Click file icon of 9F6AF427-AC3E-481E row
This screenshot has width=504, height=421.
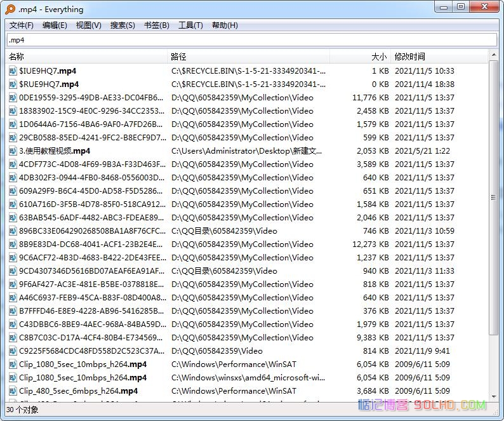click(x=13, y=284)
